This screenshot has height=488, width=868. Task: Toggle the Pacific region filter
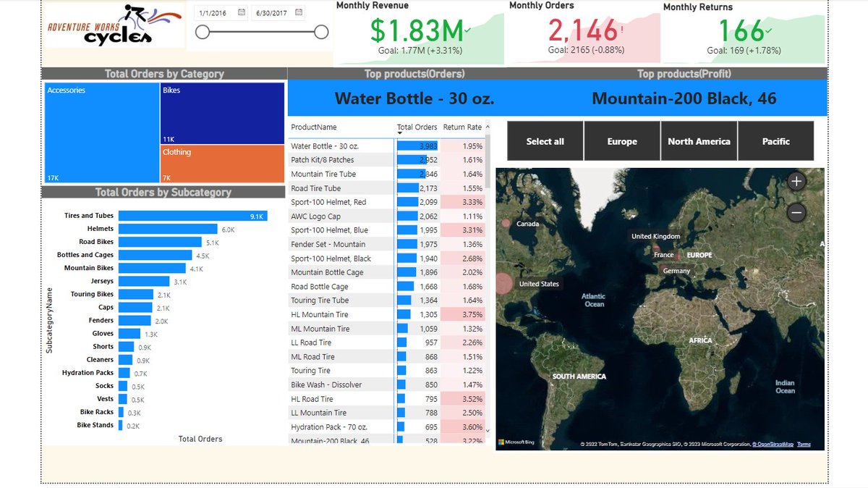pyautogui.click(x=775, y=140)
